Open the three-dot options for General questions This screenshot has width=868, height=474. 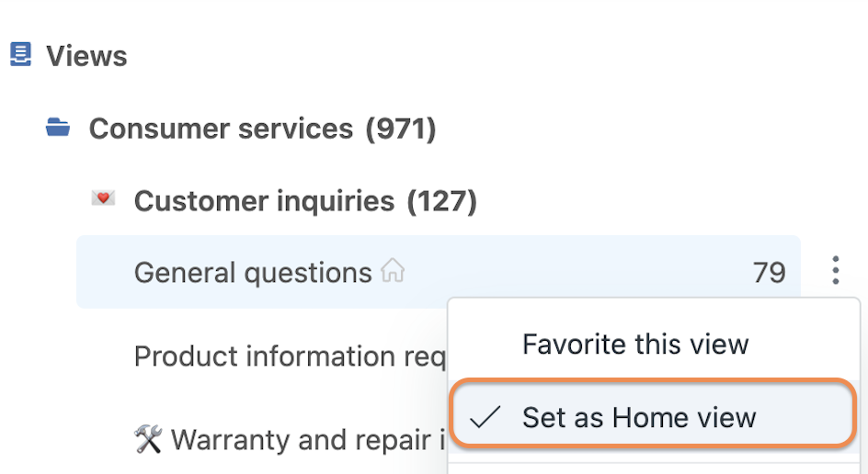pos(835,271)
